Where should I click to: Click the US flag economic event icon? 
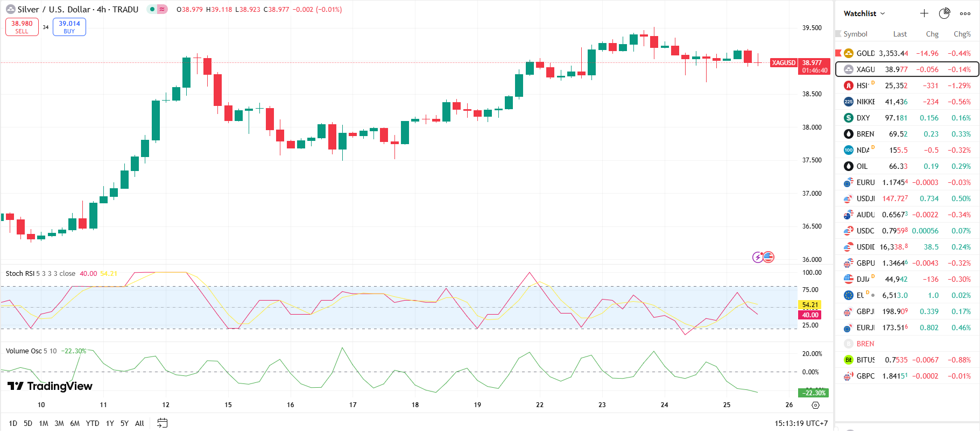769,257
